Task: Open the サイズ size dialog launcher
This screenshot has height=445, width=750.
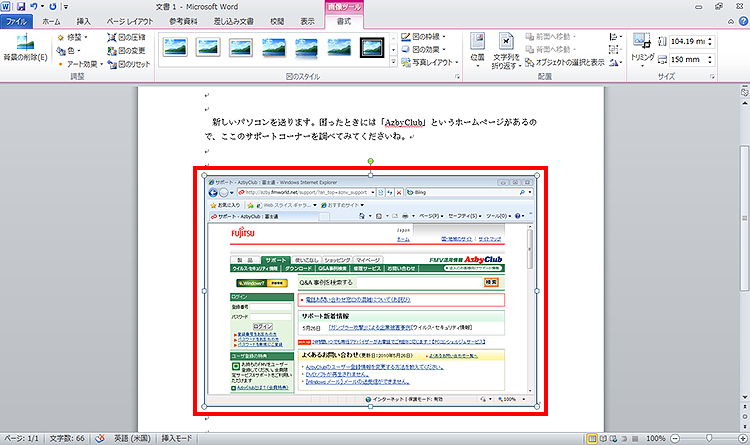Action: (712, 77)
